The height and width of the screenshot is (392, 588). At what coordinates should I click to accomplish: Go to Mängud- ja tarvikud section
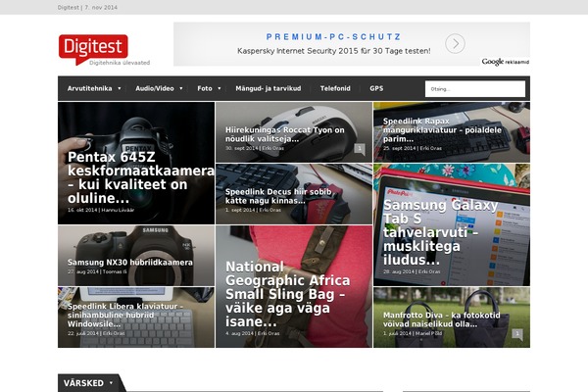coord(269,88)
